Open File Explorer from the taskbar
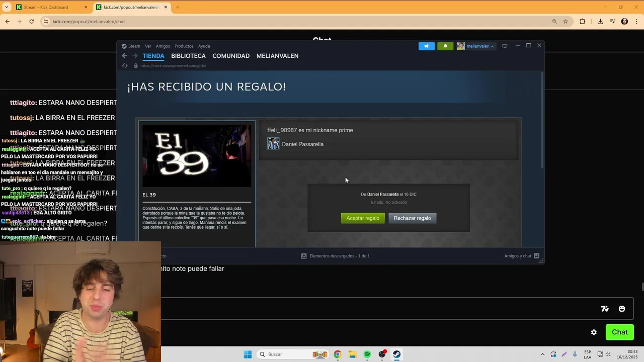The height and width of the screenshot is (362, 644). (x=352, y=354)
